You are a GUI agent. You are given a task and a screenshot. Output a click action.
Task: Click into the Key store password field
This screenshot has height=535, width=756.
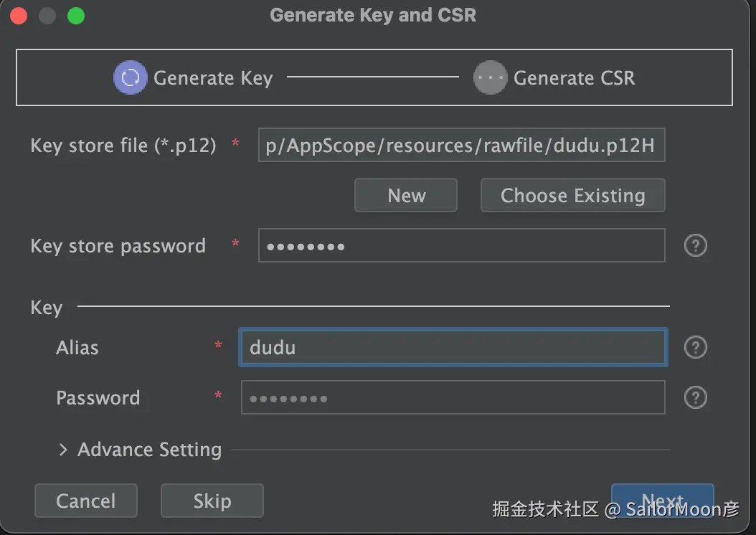click(461, 246)
